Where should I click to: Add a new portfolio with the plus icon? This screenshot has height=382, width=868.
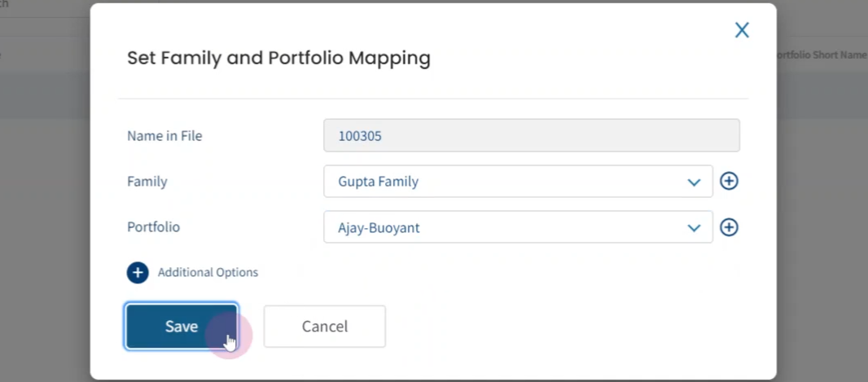pos(729,227)
